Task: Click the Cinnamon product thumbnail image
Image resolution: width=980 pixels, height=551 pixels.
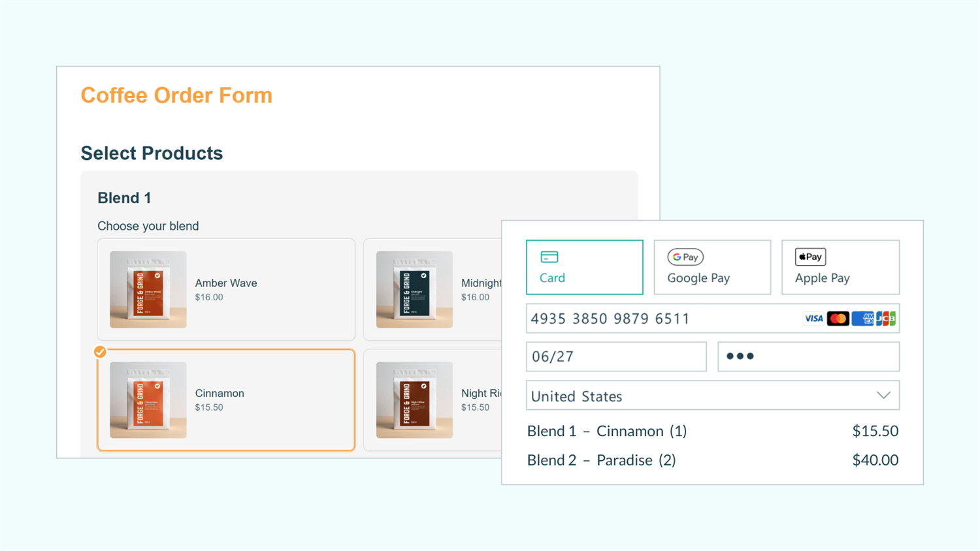Action: coord(148,400)
